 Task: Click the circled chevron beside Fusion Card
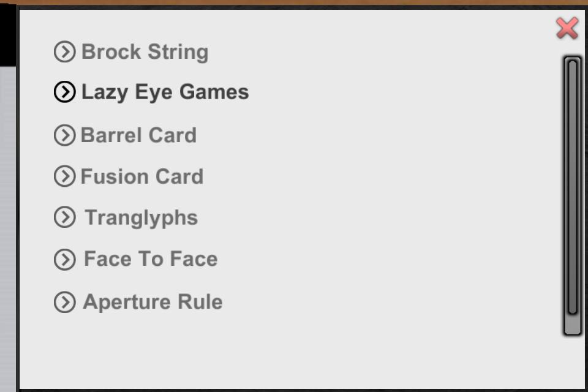(64, 176)
